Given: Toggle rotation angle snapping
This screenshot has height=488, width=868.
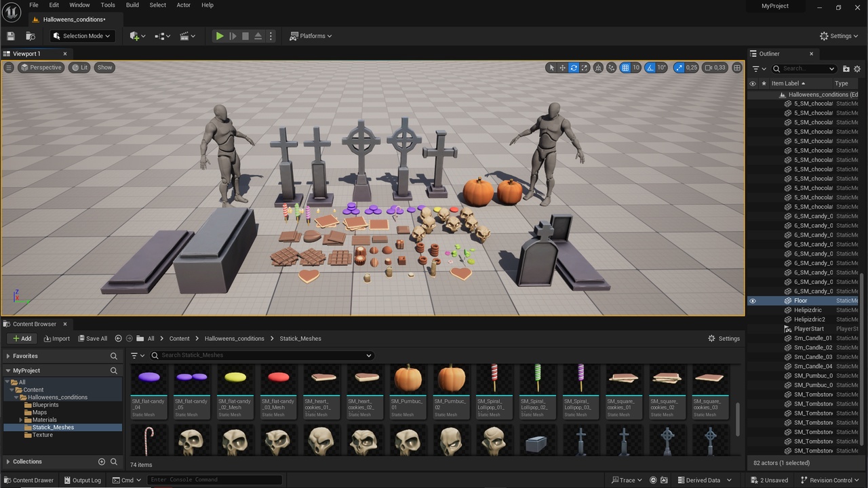Looking at the screenshot, I should coord(650,68).
